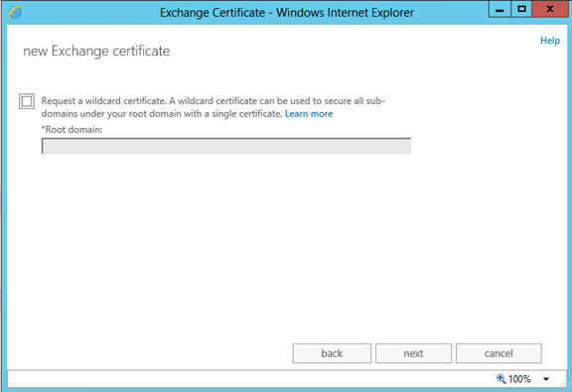Click the 100% zoom level text
Viewport: 572px width, 392px height.
point(519,379)
